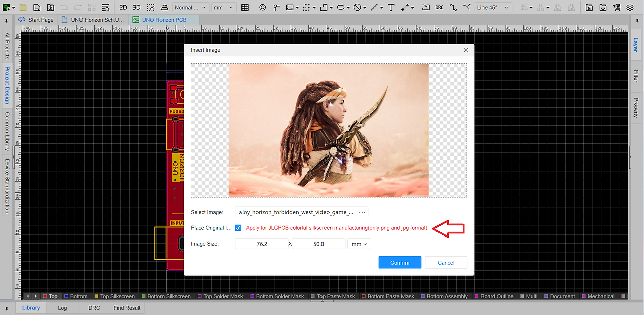Viewport: 644px width, 315px height.
Task: Click the browse ellipsis next to image filename
Action: pos(362,212)
